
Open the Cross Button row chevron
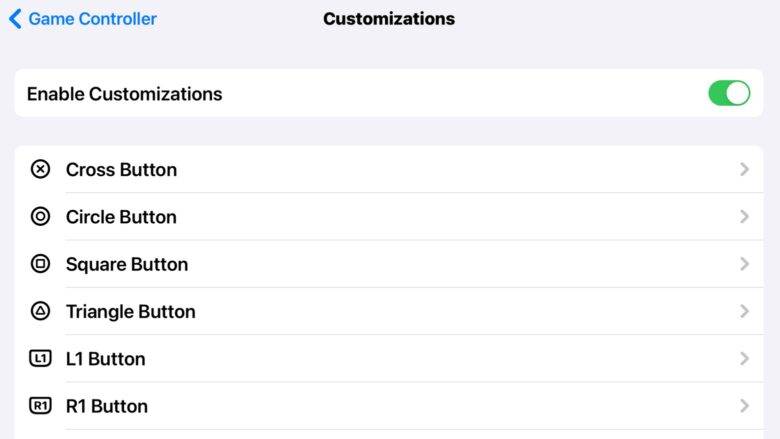click(x=744, y=170)
